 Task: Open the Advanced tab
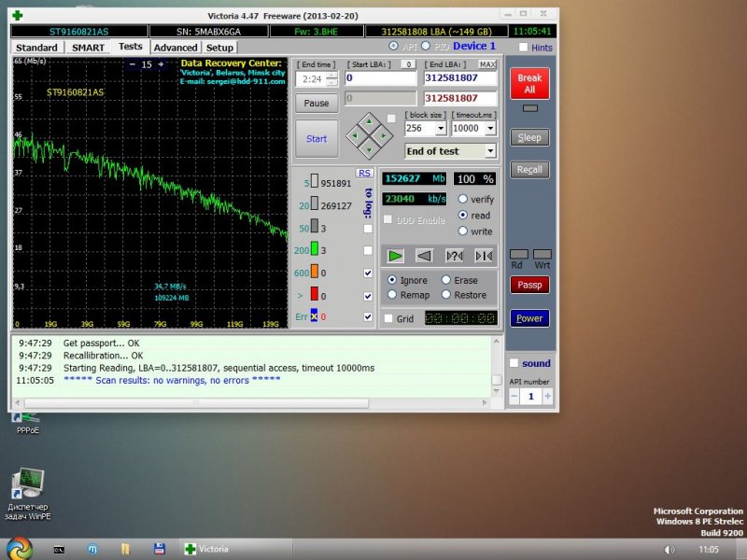point(175,47)
